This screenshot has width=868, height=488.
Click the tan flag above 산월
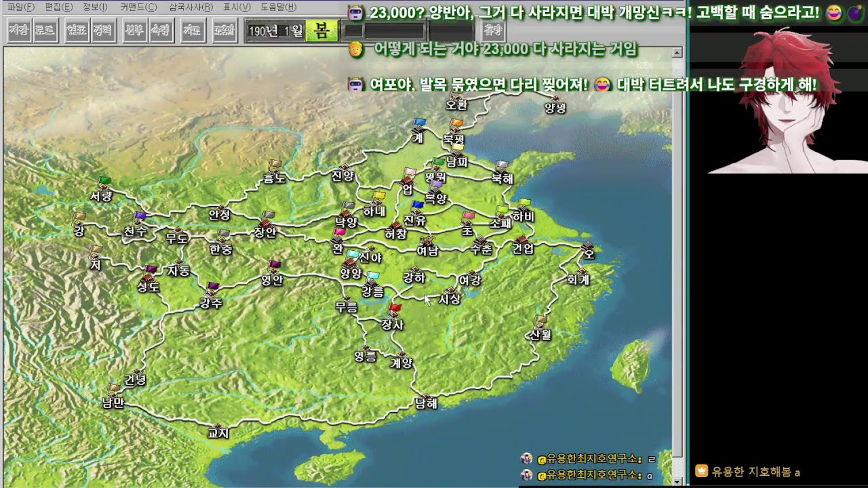pos(540,321)
